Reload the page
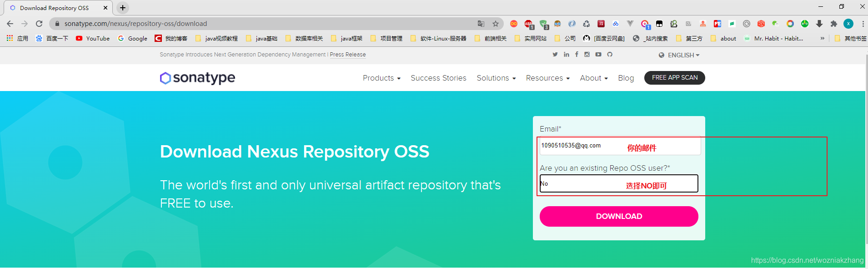The width and height of the screenshot is (868, 269). tap(39, 24)
